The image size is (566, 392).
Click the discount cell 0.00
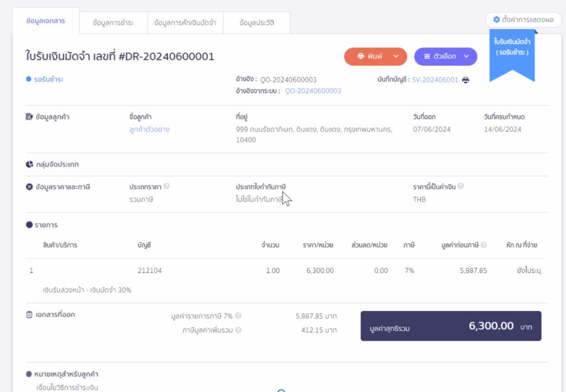point(381,271)
